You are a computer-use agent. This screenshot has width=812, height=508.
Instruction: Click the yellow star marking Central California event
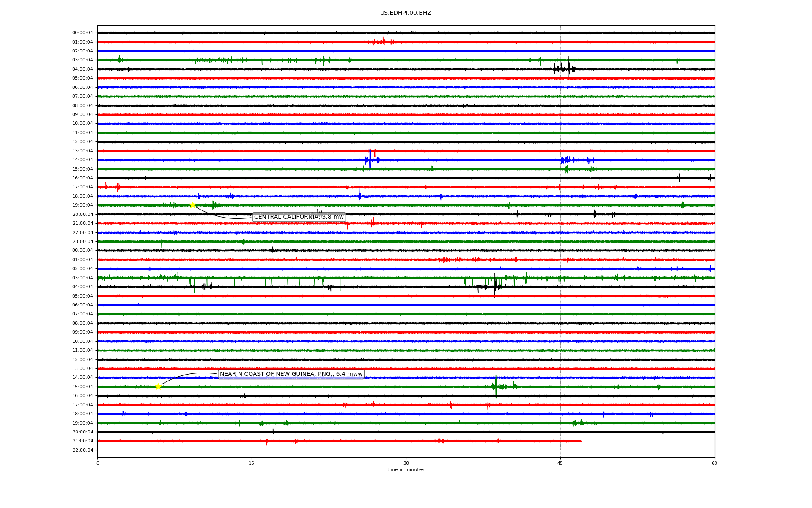[x=192, y=205]
